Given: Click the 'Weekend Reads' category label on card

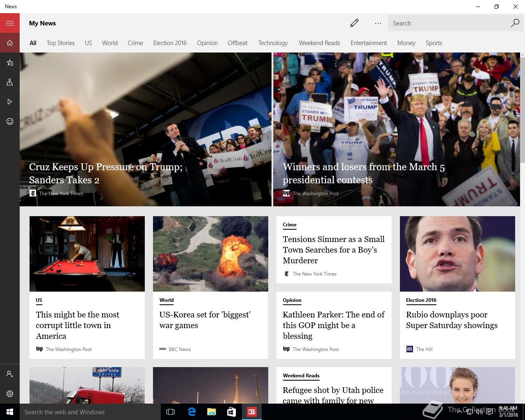Looking at the screenshot, I should (301, 376).
